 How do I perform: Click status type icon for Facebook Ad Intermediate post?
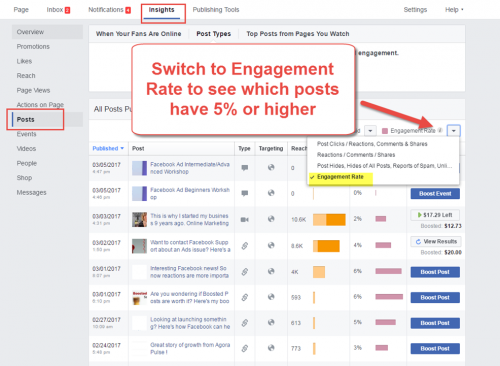245,168
